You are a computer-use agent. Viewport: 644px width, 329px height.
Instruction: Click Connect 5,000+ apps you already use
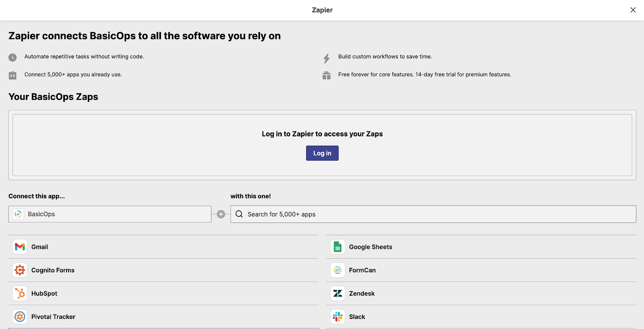pos(73,74)
